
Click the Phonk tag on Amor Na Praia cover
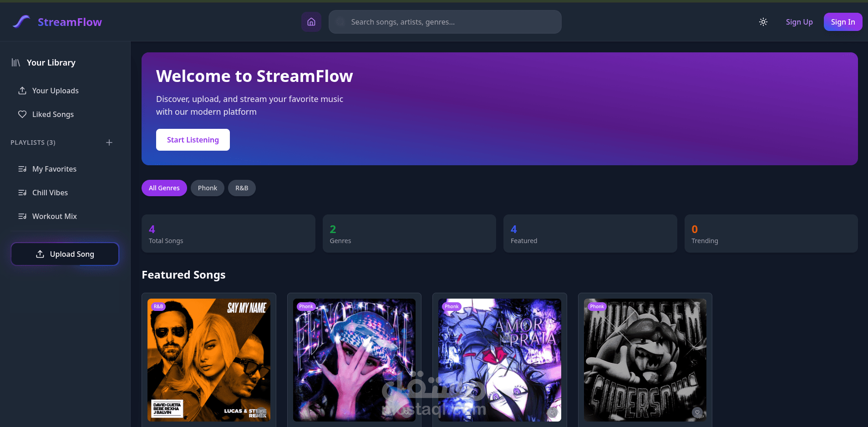coord(452,306)
